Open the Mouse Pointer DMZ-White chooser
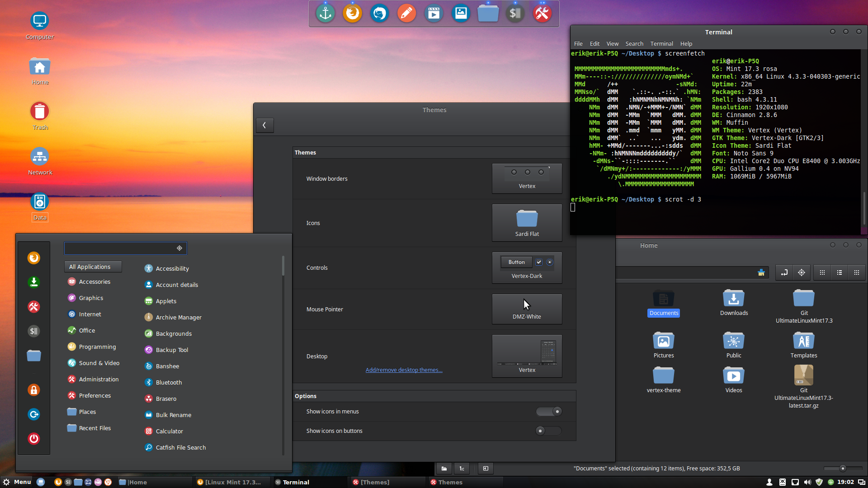This screenshot has height=488, width=868. [527, 310]
